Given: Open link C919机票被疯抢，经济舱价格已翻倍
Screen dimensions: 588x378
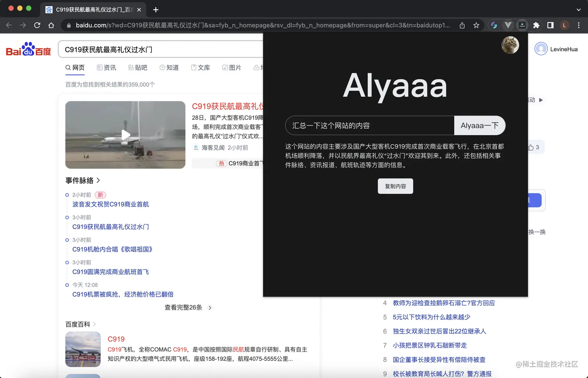Looking at the screenshot, I should [123, 294].
